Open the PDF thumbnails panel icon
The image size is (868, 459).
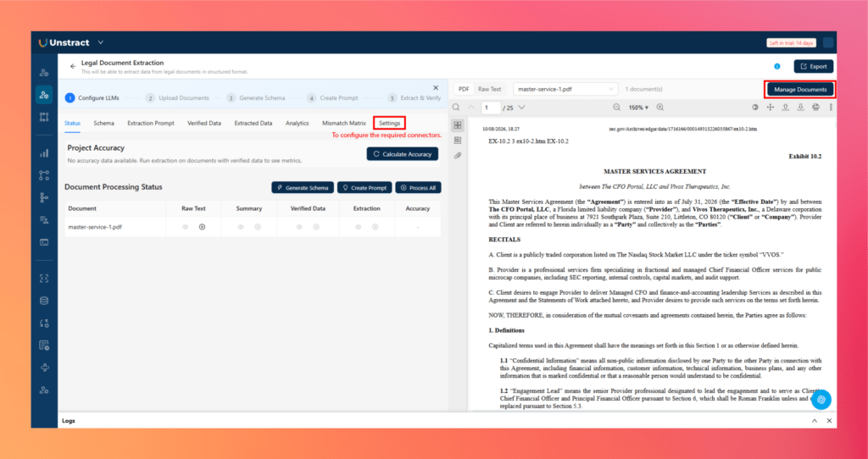(x=457, y=125)
